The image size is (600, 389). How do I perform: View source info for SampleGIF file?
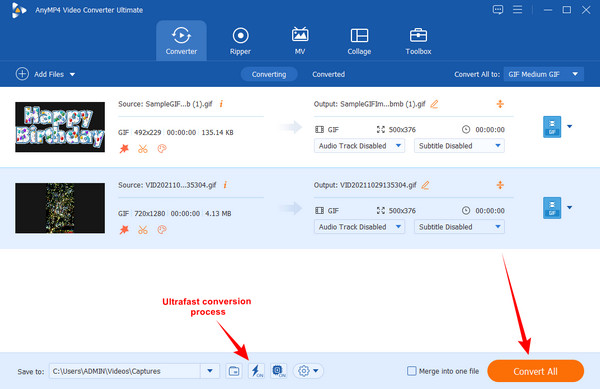point(221,104)
